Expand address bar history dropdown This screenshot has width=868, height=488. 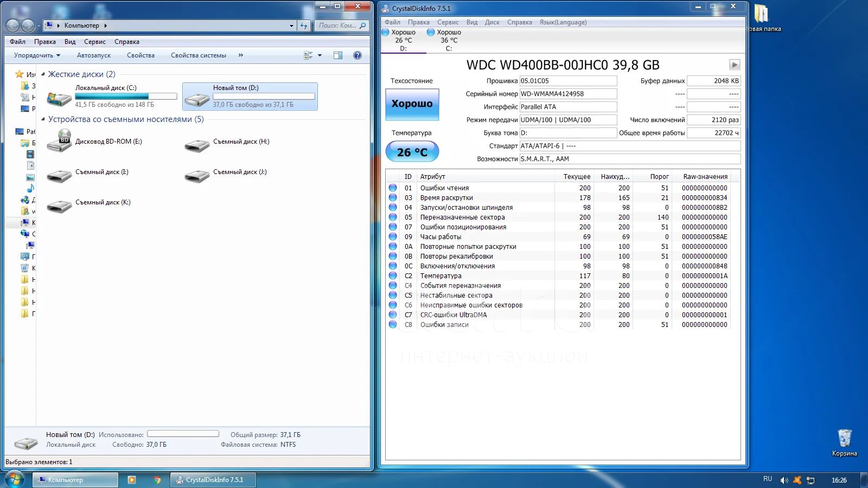[291, 25]
